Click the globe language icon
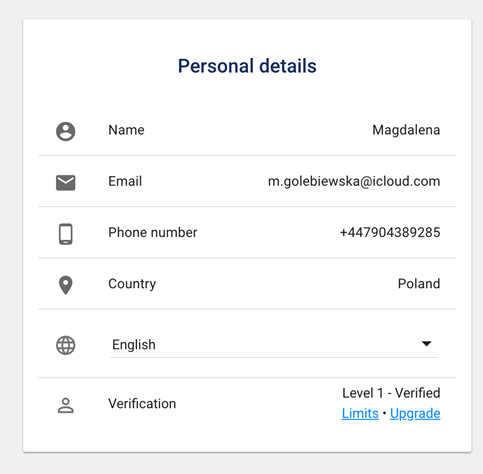Image resolution: width=483 pixels, height=474 pixels. pyautogui.click(x=65, y=345)
